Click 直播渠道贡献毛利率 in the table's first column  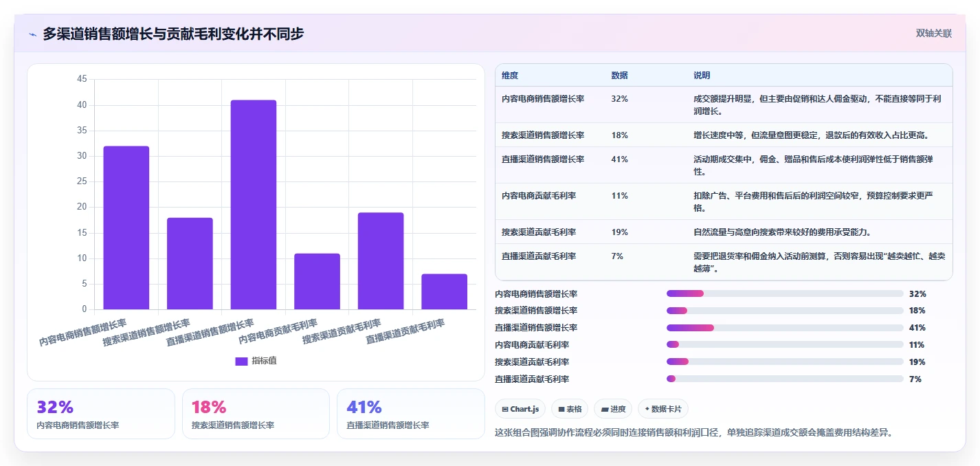(539, 256)
